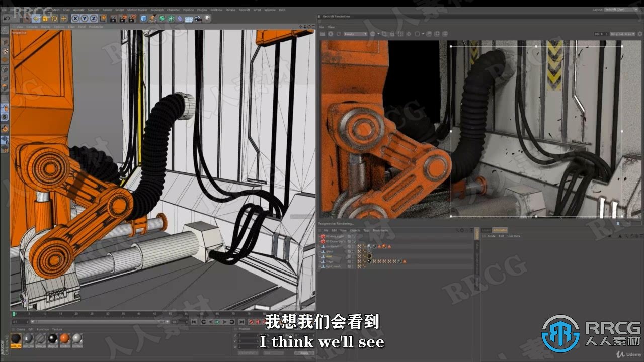
Task: Open viewport Display menu
Action: tap(45, 27)
